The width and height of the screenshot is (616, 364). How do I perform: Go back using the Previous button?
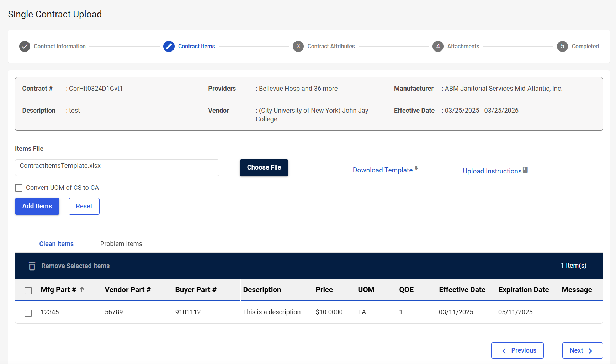(517, 350)
